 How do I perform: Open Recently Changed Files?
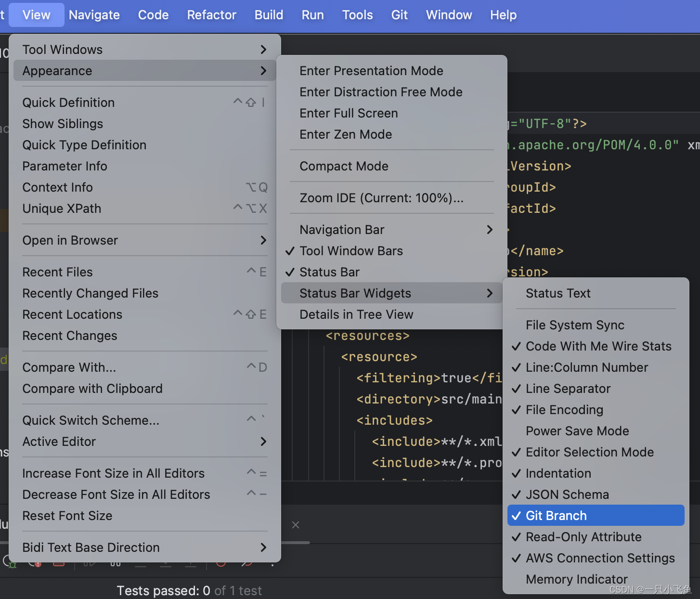pos(144,293)
